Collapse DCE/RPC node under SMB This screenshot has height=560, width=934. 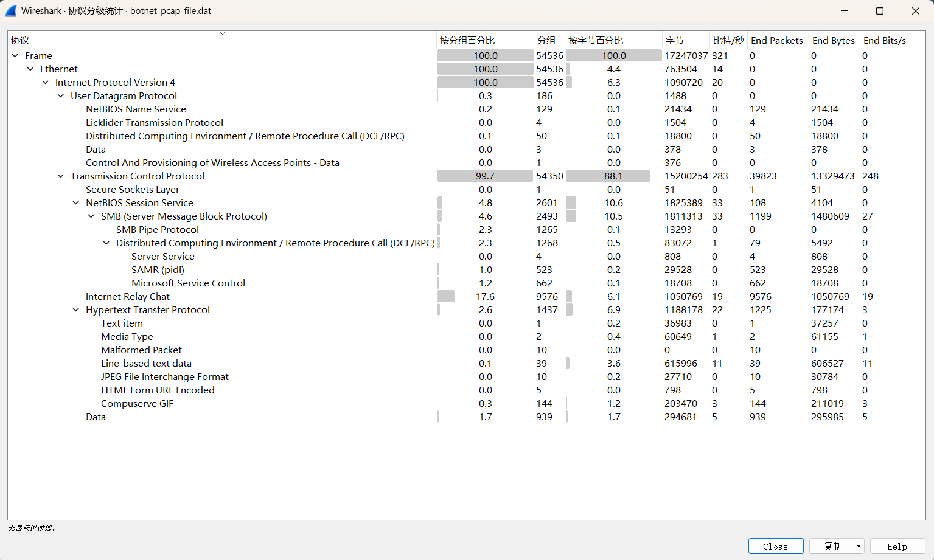(106, 243)
